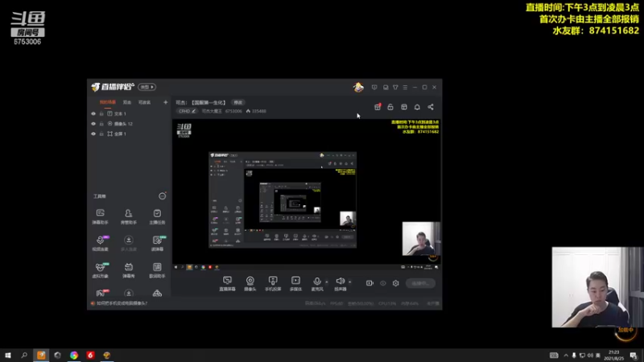
Task: Open the 弹幕助手 danmaku assistant tool
Action: click(100, 216)
